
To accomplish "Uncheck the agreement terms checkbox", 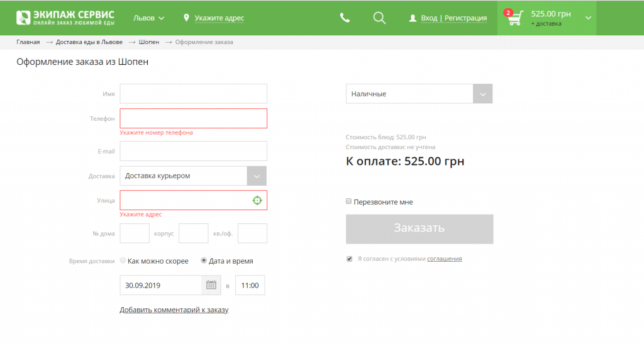I will (349, 259).
